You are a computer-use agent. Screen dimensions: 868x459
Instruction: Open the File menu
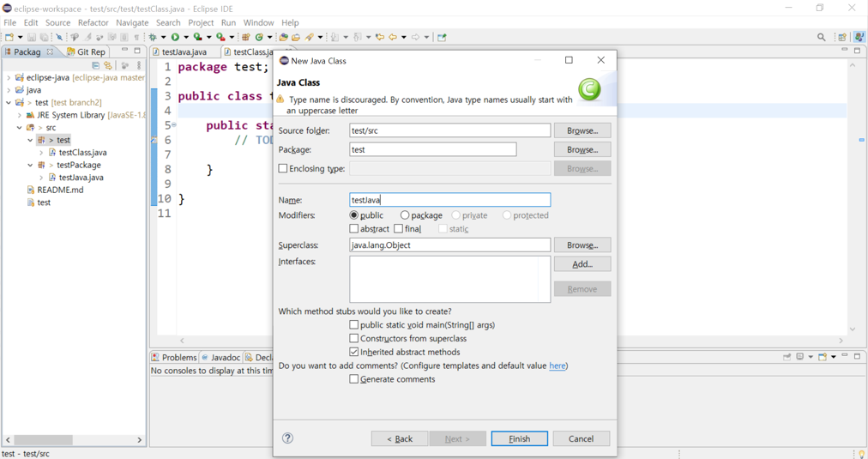click(x=10, y=22)
